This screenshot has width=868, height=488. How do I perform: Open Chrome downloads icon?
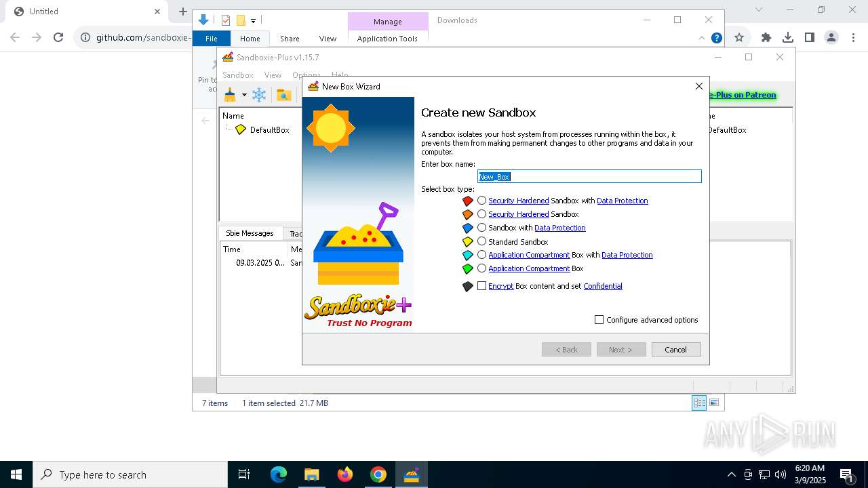point(788,37)
